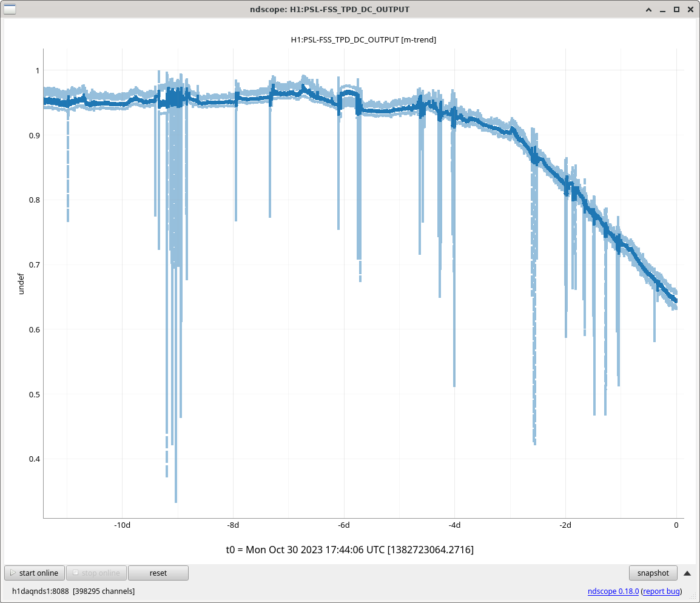Click the t0 timestamp label below the plot
Screen dimensions: 700x603
pos(349,550)
